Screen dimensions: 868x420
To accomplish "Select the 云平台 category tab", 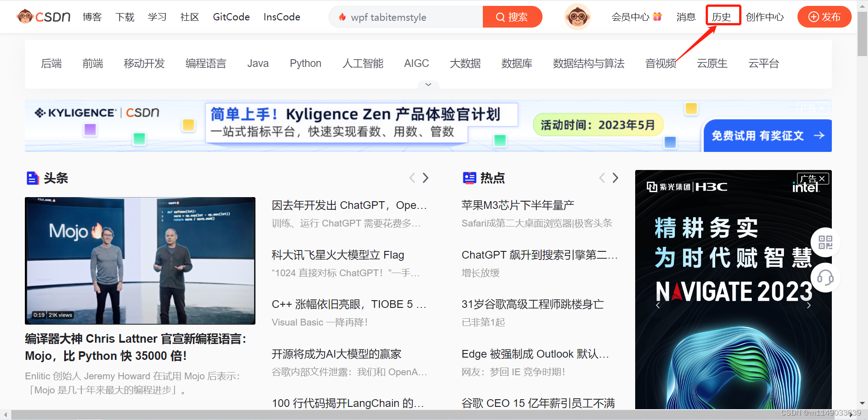I will click(764, 63).
